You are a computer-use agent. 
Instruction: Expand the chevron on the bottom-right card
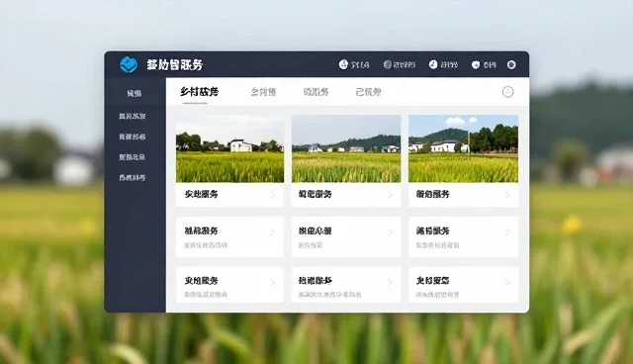[x=507, y=282]
